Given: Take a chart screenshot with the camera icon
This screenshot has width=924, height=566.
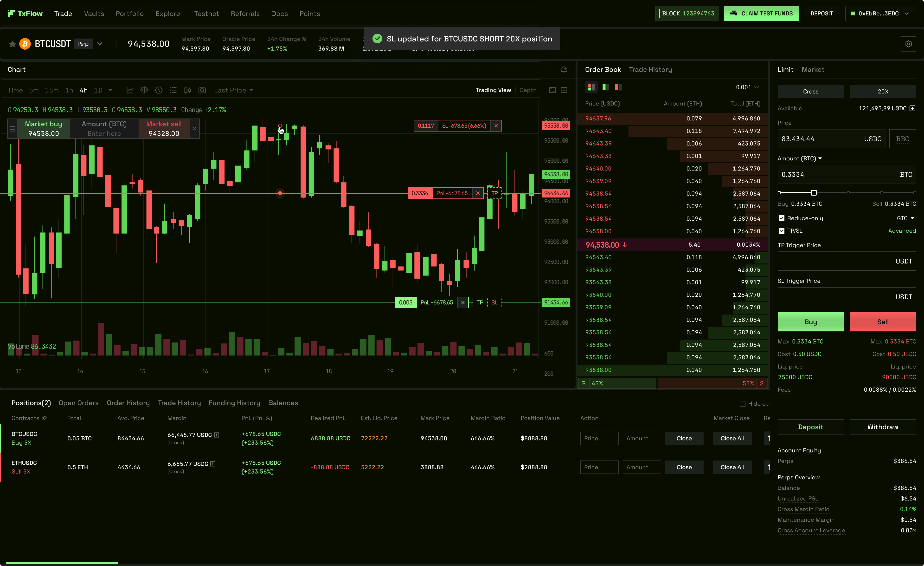Looking at the screenshot, I should point(202,90).
